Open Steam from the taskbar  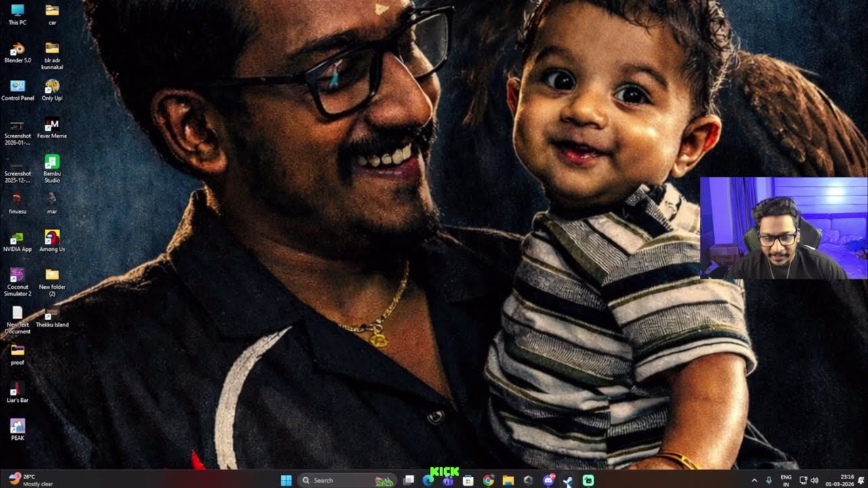(x=568, y=481)
